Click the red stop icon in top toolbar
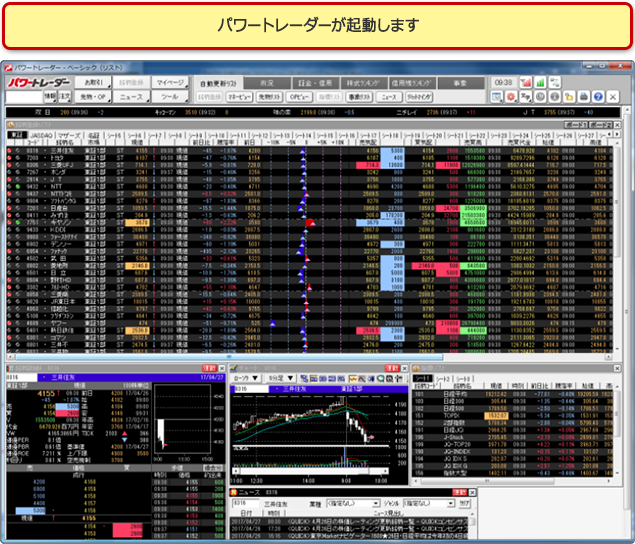The height and width of the screenshot is (544, 635). click(510, 97)
